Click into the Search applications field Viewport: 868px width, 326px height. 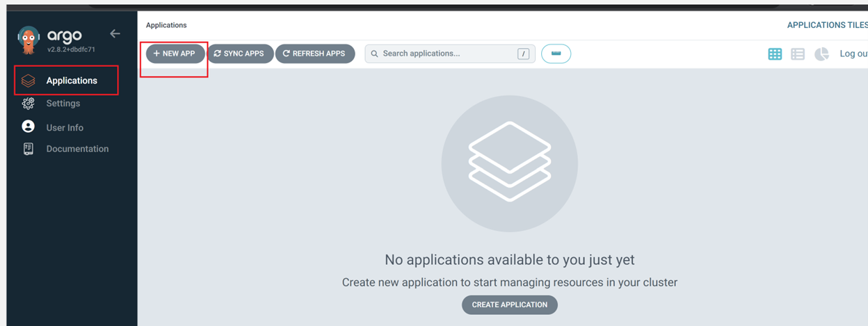pyautogui.click(x=445, y=54)
